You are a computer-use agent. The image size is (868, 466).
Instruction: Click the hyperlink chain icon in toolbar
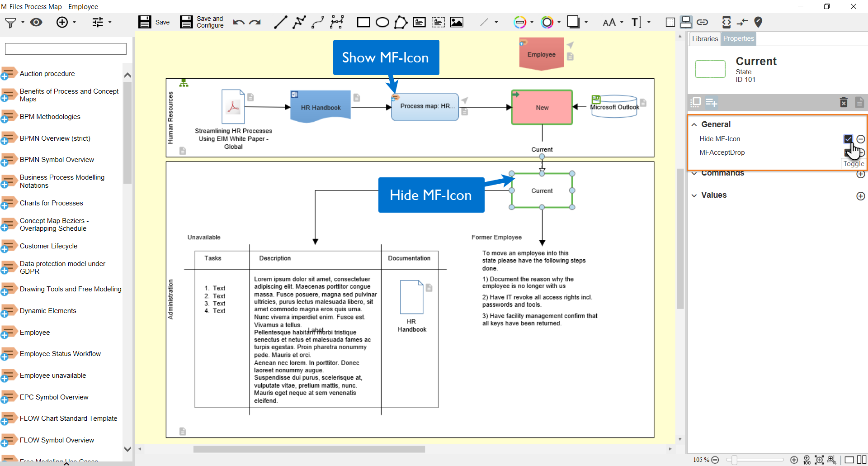pyautogui.click(x=702, y=22)
